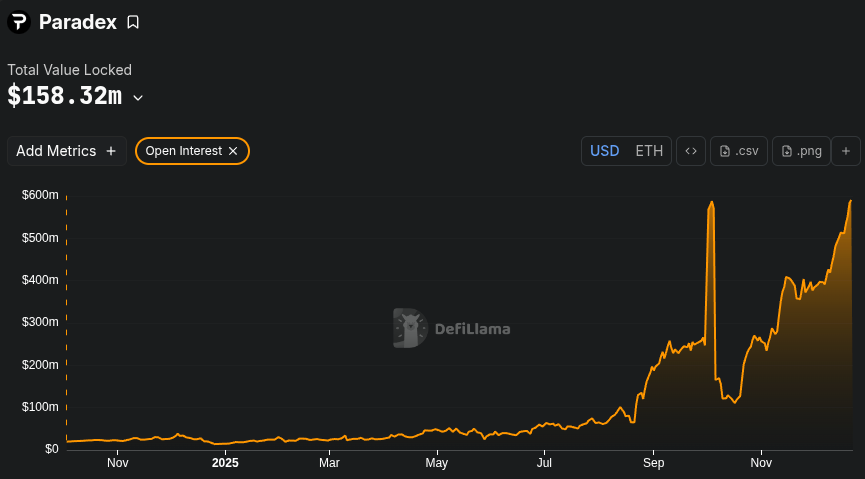Bookmark the Paradex protocol
Image resolution: width=865 pixels, height=479 pixels.
(133, 22)
